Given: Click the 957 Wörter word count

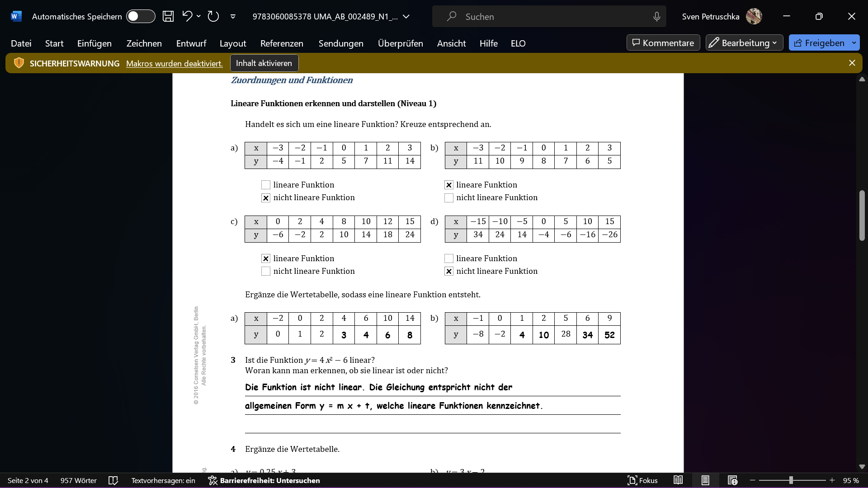Looking at the screenshot, I should (x=79, y=480).
